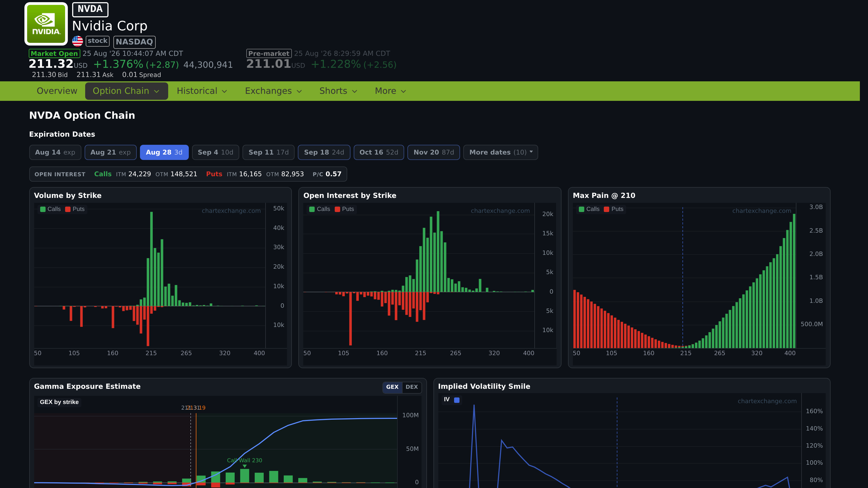
Task: Toggle Puts series in Open Interest chart
Action: 344,209
